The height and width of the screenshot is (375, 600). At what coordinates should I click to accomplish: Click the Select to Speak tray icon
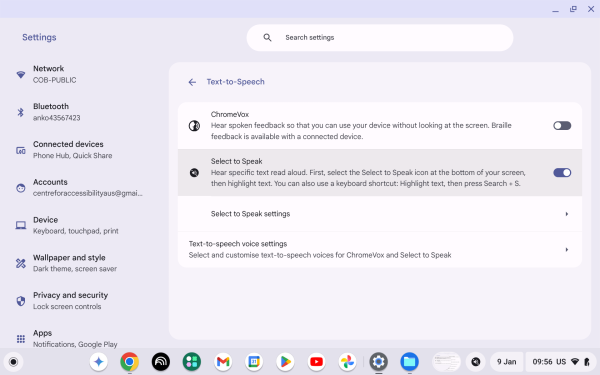pyautogui.click(x=476, y=362)
